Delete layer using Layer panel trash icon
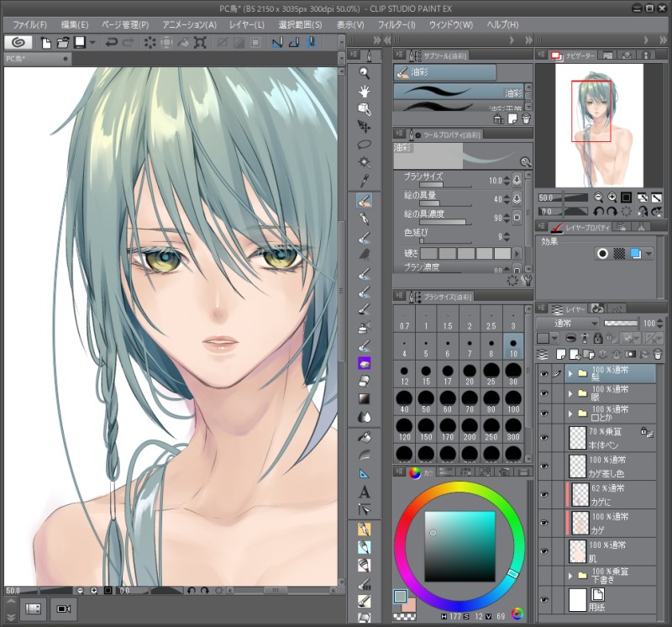 click(658, 354)
